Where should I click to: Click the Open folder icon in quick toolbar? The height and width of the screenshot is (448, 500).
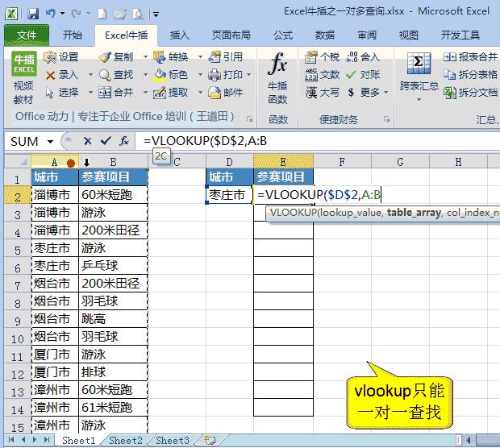click(x=120, y=14)
